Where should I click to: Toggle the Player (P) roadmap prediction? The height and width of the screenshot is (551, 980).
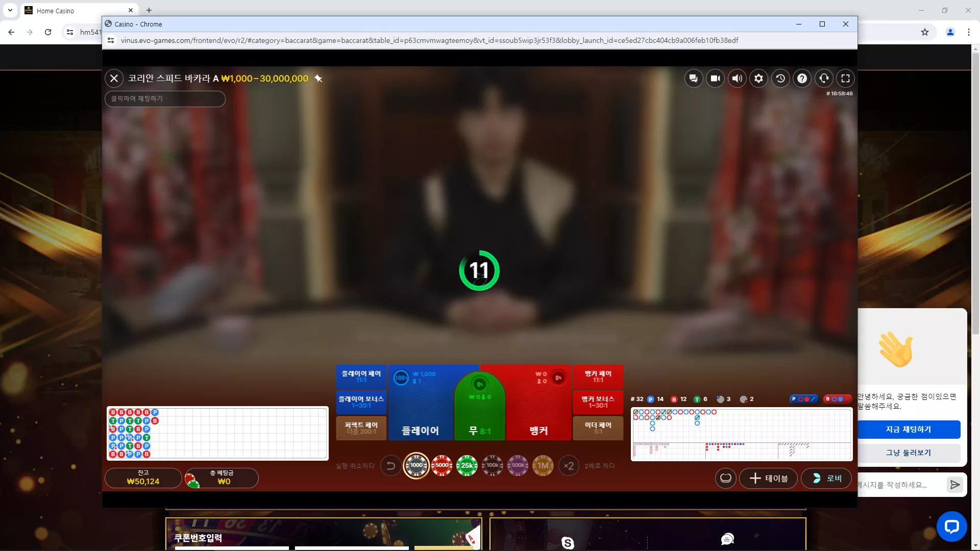click(804, 399)
